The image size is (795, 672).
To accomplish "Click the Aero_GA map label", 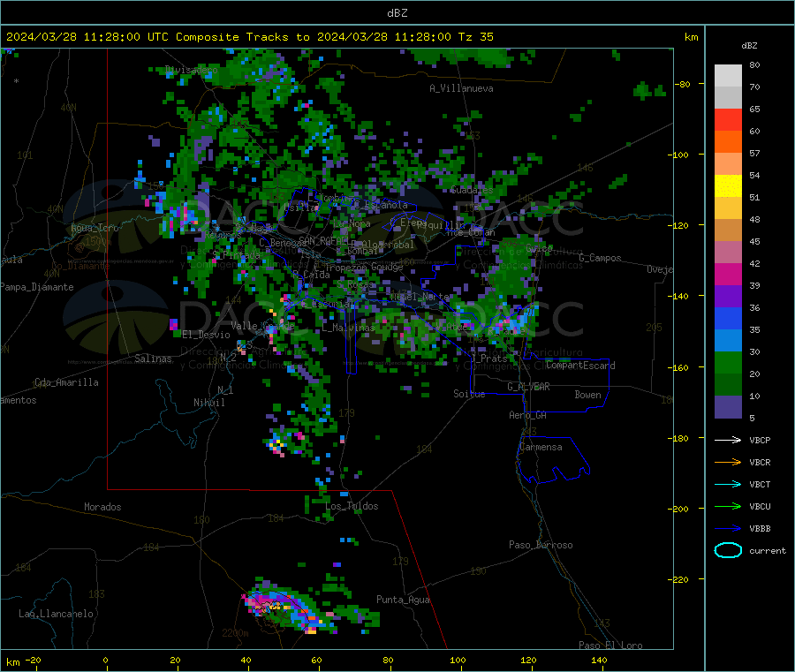I will tap(527, 415).
